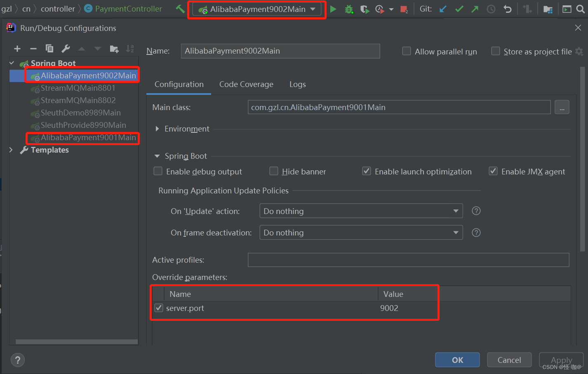The width and height of the screenshot is (588, 374).
Task: Move configuration up arrow icon
Action: [82, 49]
